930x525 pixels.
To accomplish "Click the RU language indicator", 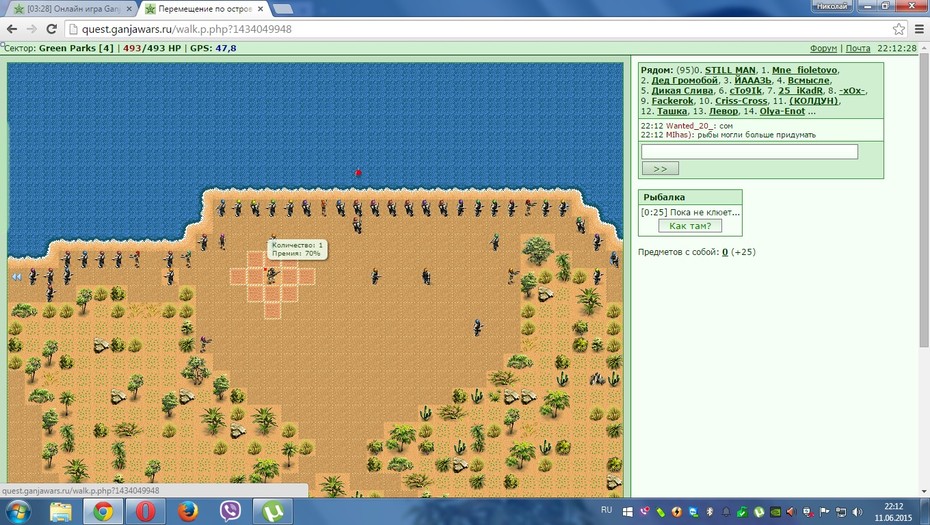I will (x=606, y=510).
